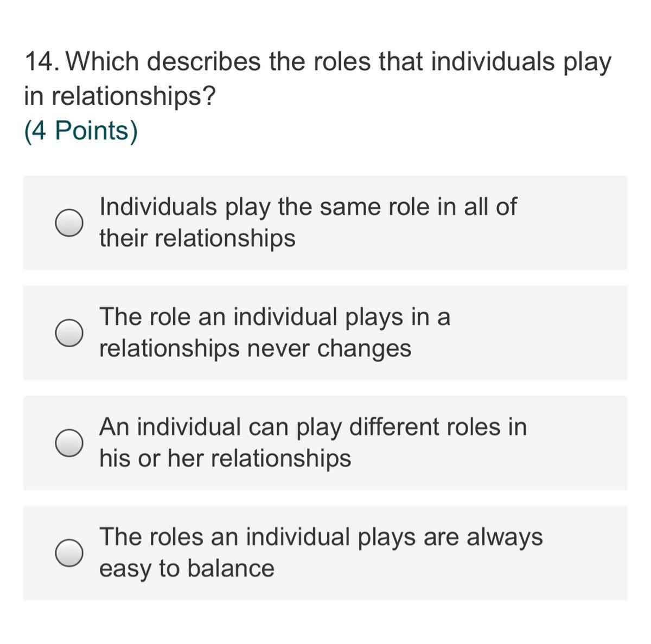Screen dimensions: 651x644
Task: Select the radio button for 'same role in all'
Action: click(69, 222)
